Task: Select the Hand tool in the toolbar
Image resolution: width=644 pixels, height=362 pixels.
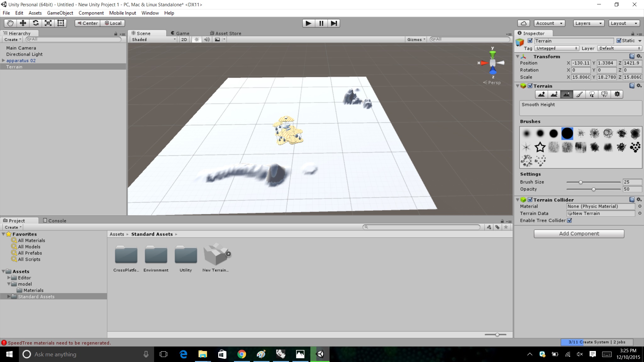Action: point(10,23)
